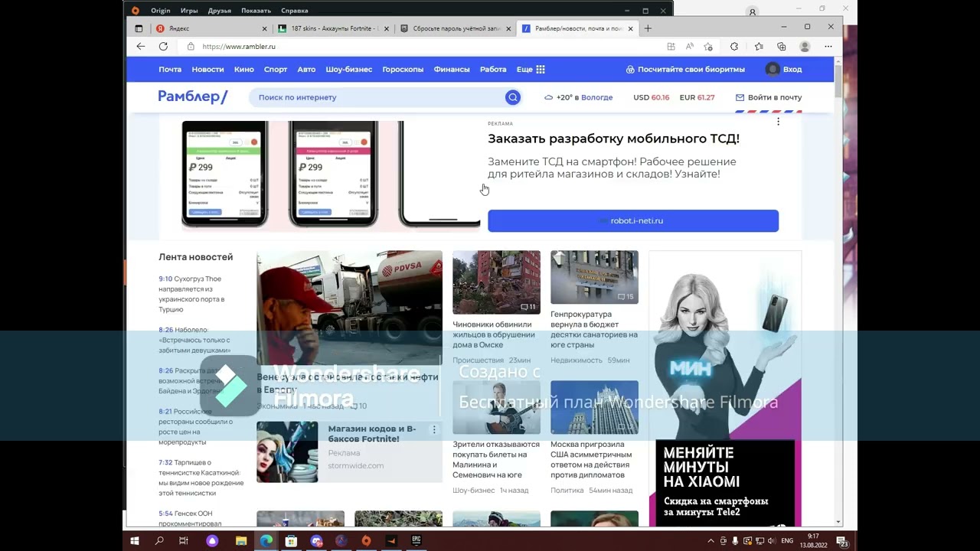Open news Сухогруз Thoe направляется
980x551 pixels.
click(191, 294)
